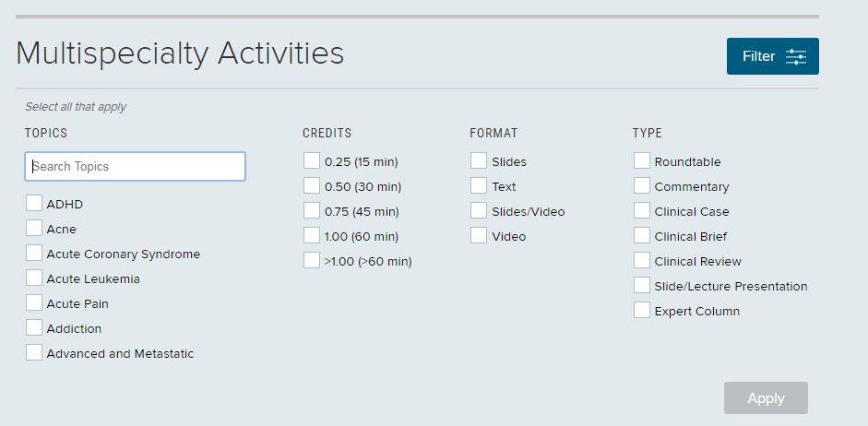Tick Advanced and Metastatic checkbox
Image resolution: width=868 pixels, height=426 pixels.
[x=34, y=352]
